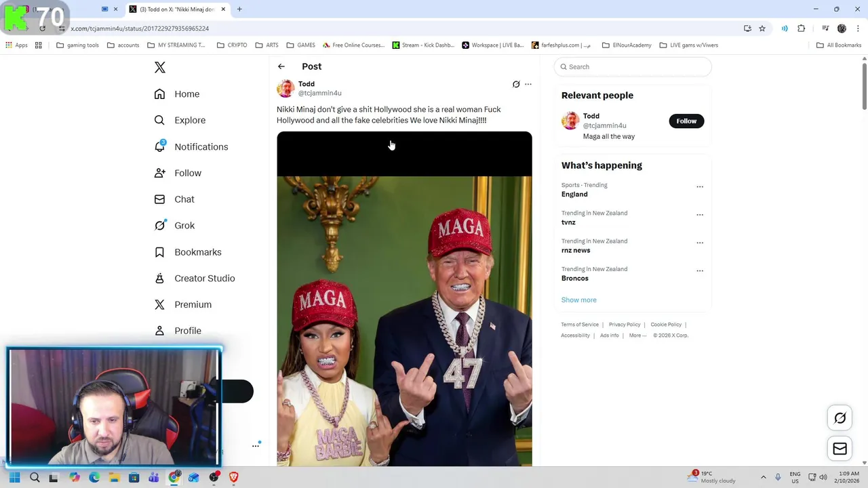Open the browser Extensions puzzle icon
Screen dimensions: 868x488
tap(802, 28)
